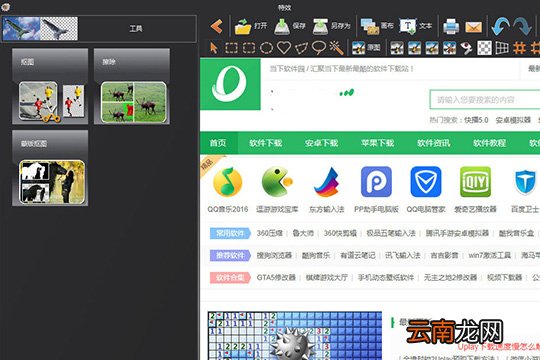Screen dimensions: 540x360
Task: Click the QQ电脑管家 shield icon
Action: [x=426, y=182]
